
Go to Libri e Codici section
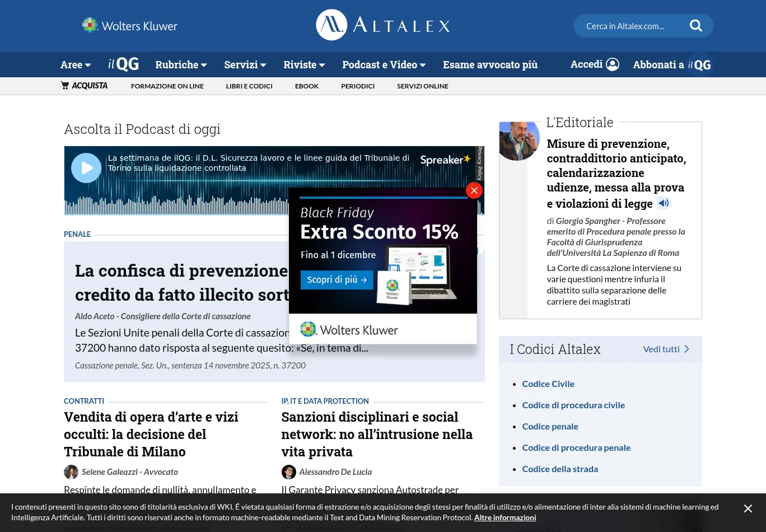[249, 86]
